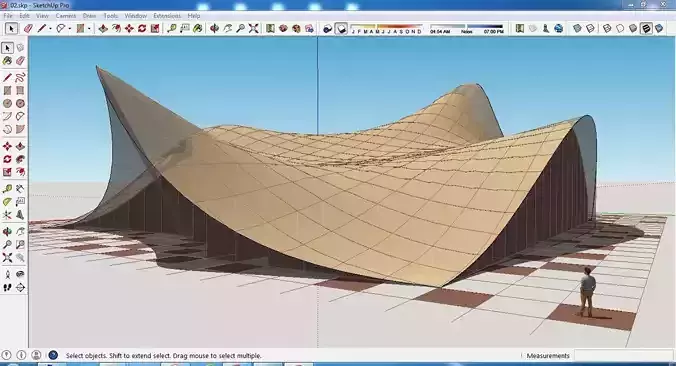Choose the Pie tool in left palette
This screenshot has height=366, width=676.
pos(20,129)
